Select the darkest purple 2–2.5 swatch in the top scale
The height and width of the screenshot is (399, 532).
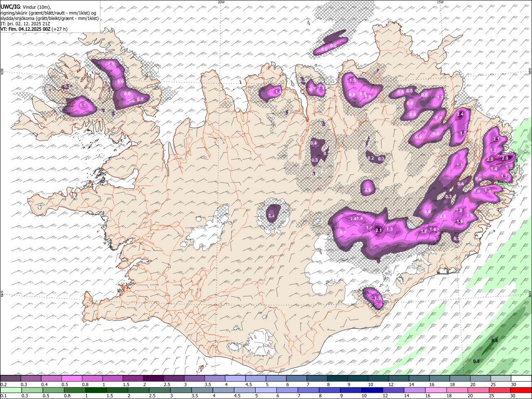click(153, 378)
